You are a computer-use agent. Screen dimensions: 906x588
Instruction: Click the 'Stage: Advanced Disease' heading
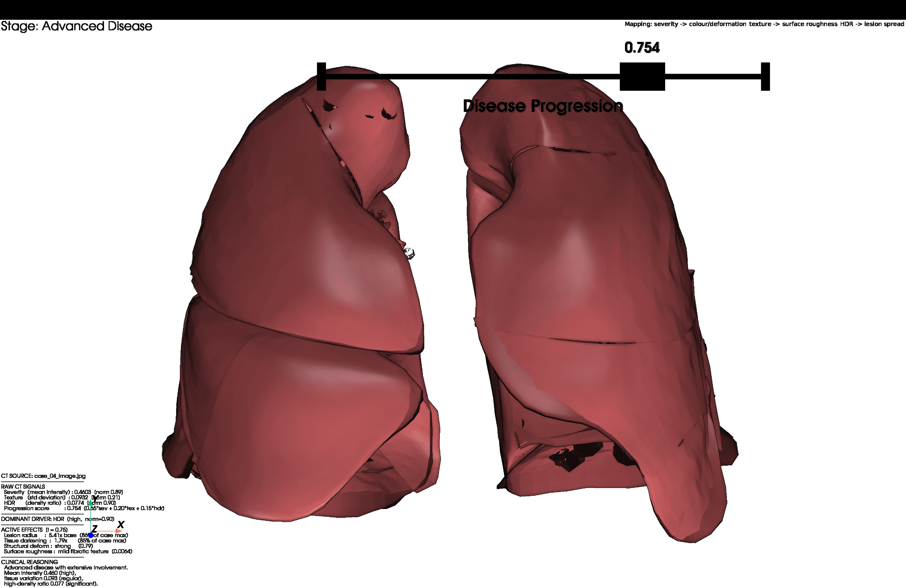click(76, 26)
